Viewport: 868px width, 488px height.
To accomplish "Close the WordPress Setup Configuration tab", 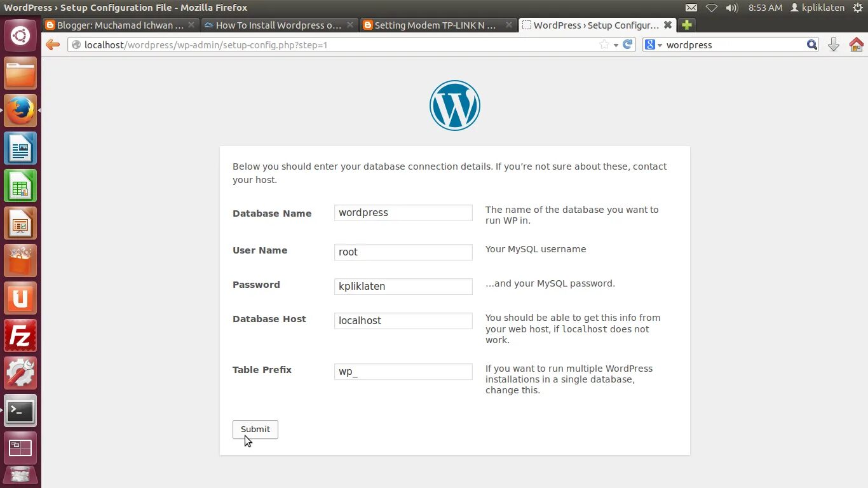I will [668, 25].
